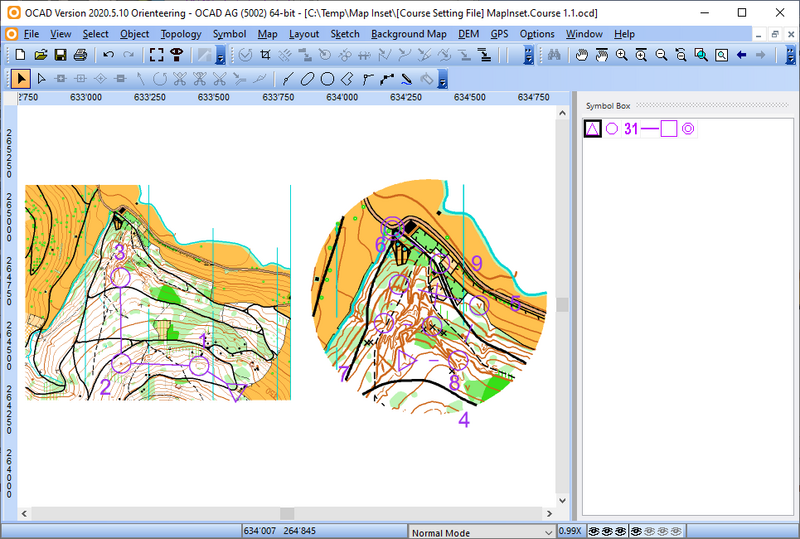Open the Symbol menu

tap(229, 34)
